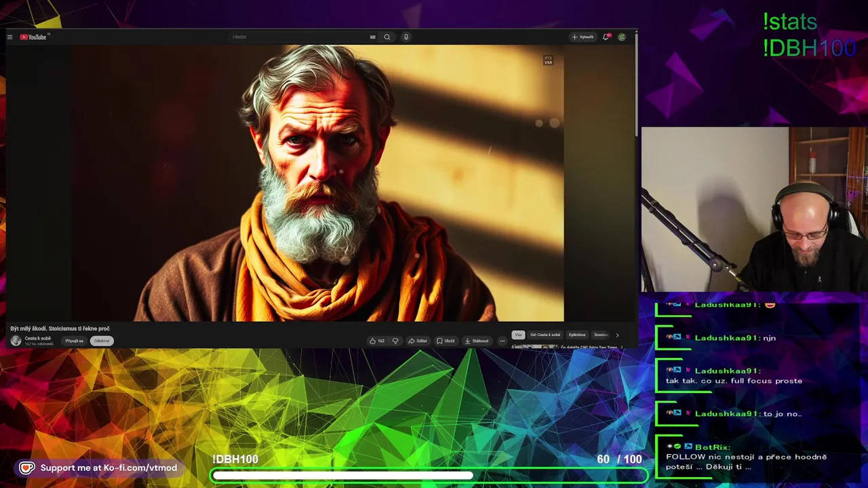
Task: Click the webcam overlay feed
Action: coord(754,209)
